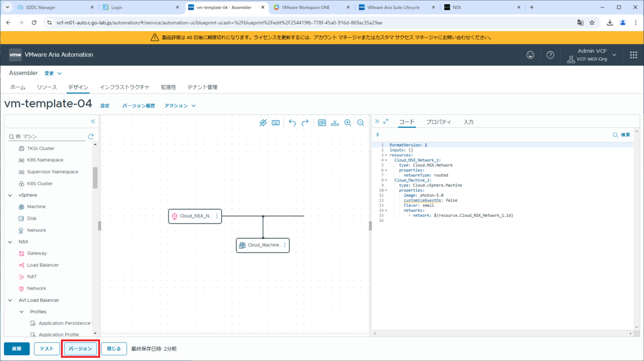Switch to the リソース tab
The width and height of the screenshot is (644, 361).
click(47, 87)
